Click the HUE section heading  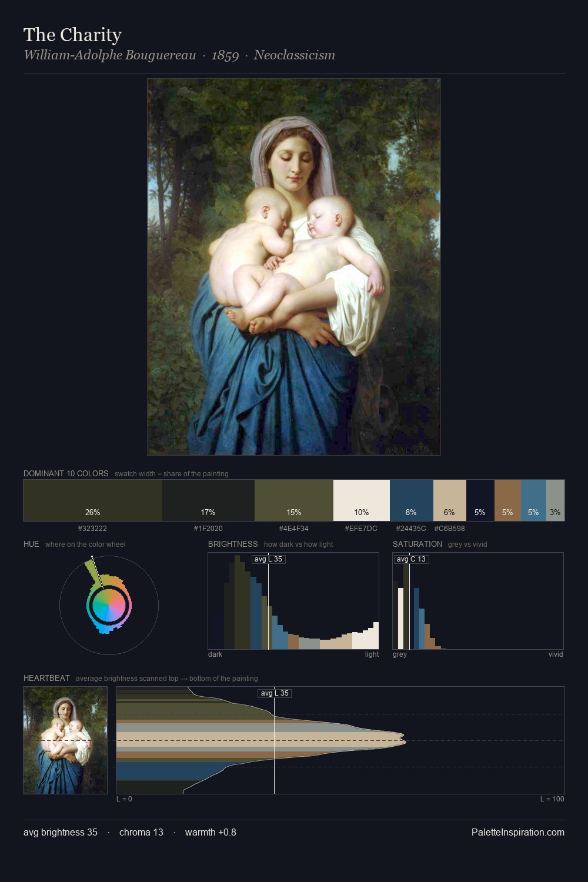31,544
